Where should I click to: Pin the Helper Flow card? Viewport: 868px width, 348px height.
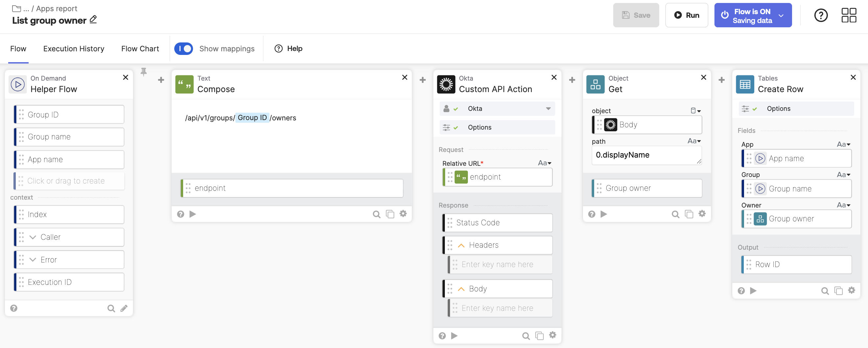point(144,72)
